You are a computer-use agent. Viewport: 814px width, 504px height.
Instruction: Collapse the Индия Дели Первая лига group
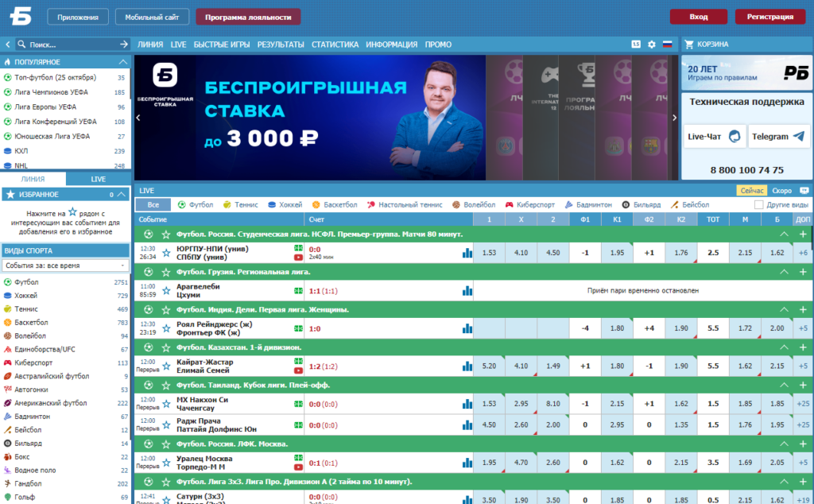[x=784, y=309]
